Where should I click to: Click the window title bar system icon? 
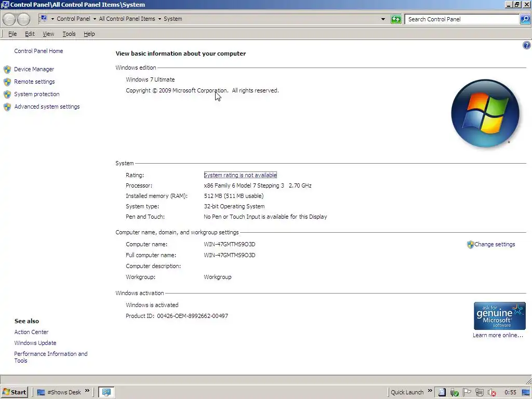[5, 4]
